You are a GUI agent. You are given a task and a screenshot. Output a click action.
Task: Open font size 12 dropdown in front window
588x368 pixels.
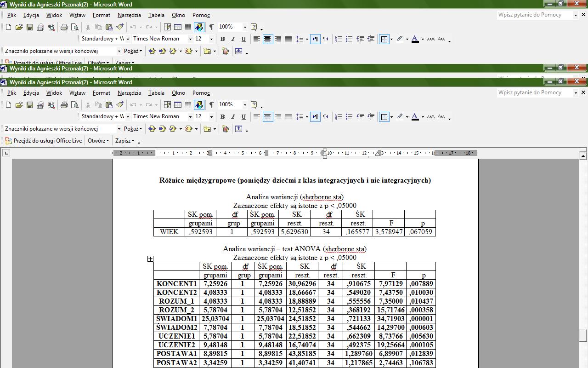[x=211, y=117]
